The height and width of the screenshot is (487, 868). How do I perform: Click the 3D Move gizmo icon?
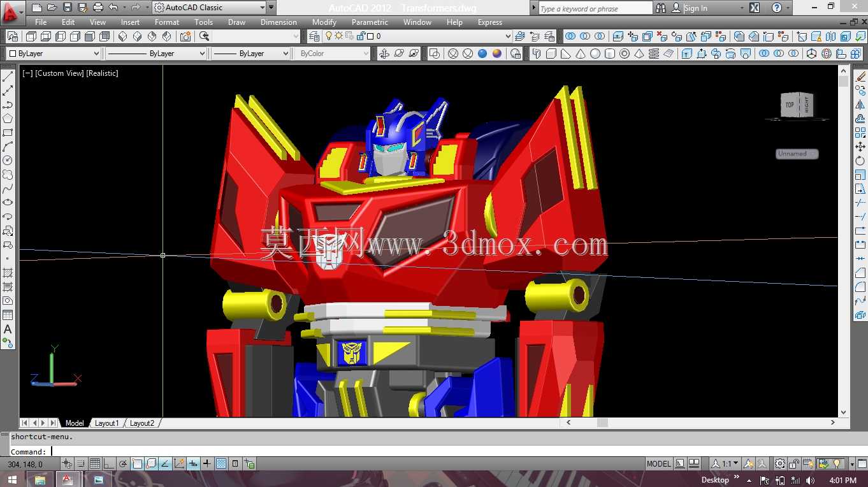[812, 54]
